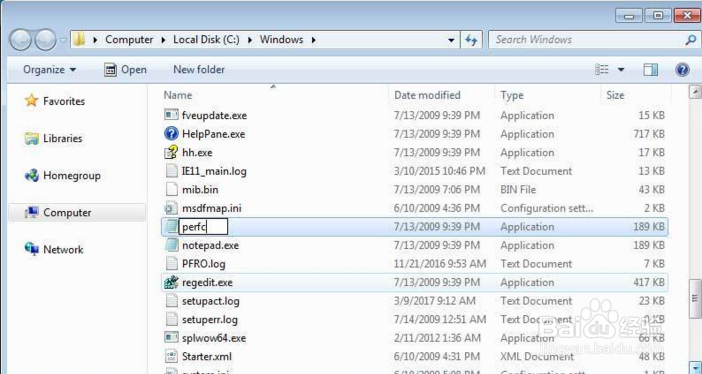Select the mib.bin file name
The image size is (702, 374).
[200, 190]
